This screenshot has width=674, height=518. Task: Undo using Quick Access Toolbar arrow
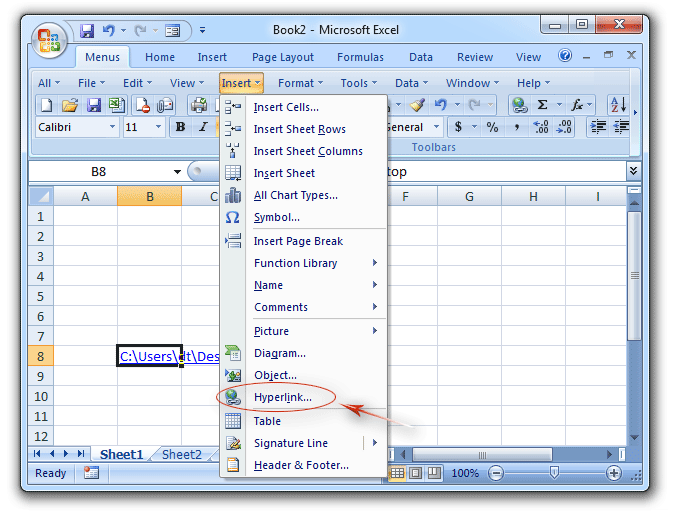(108, 31)
